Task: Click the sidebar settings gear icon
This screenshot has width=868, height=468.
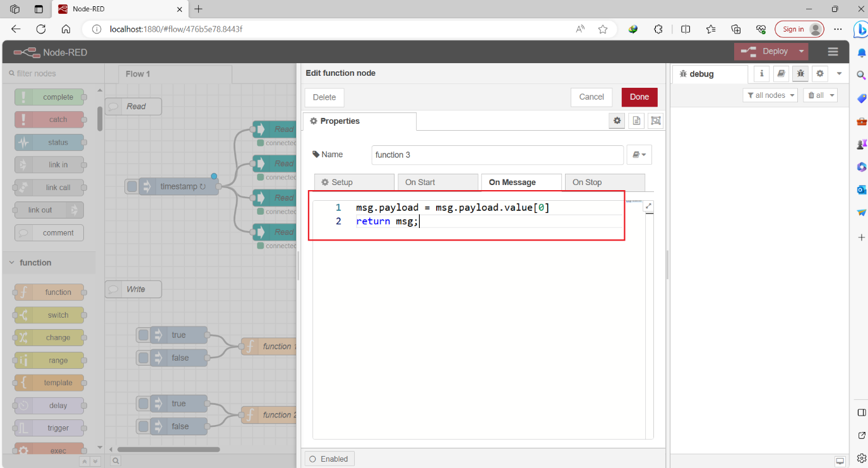Action: (819, 73)
